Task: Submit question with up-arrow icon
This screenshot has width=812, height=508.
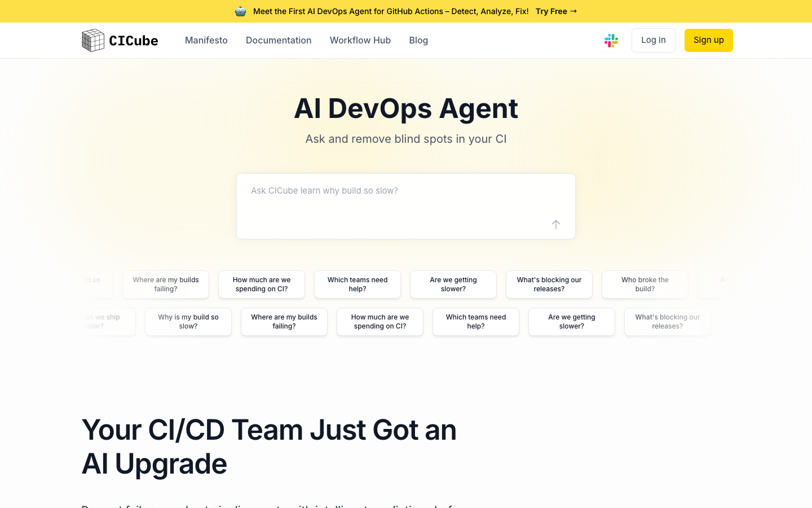Action: (x=556, y=225)
